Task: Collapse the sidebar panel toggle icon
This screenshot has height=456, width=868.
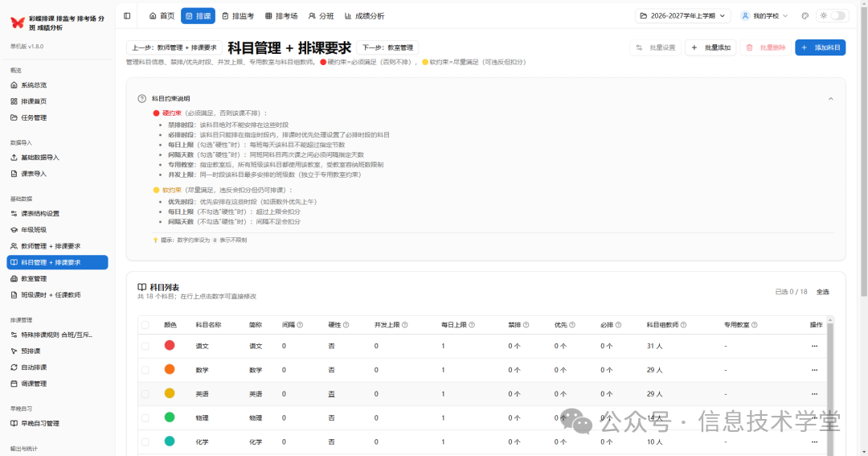Action: tap(127, 16)
